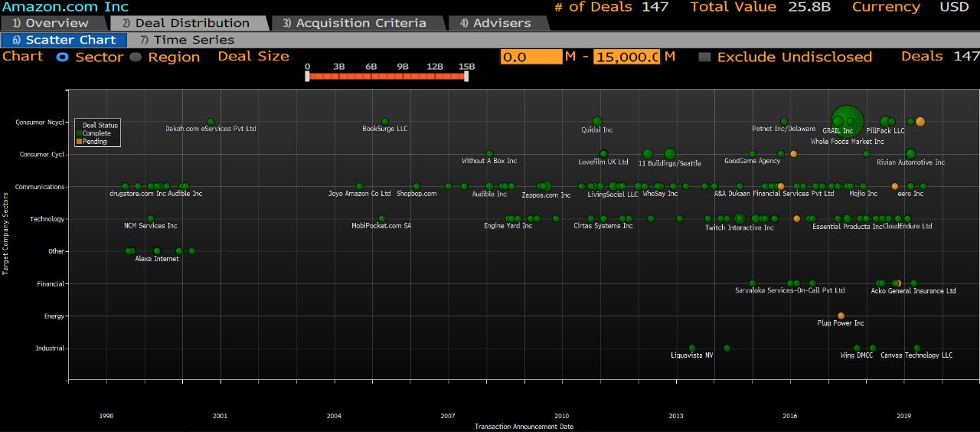Switch to the Time Series view
Image resolution: width=980 pixels, height=432 pixels.
coord(187,40)
